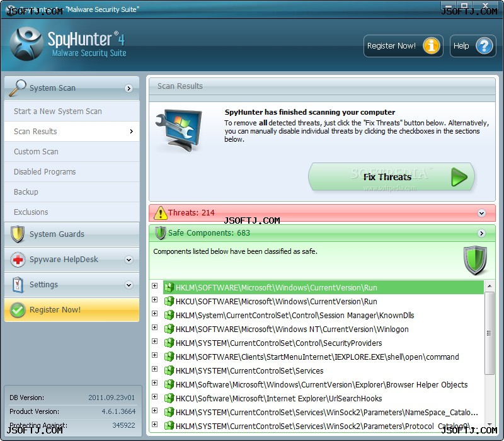Collapse the Safe Components: 683 section chevron
504x441 pixels.
481,233
